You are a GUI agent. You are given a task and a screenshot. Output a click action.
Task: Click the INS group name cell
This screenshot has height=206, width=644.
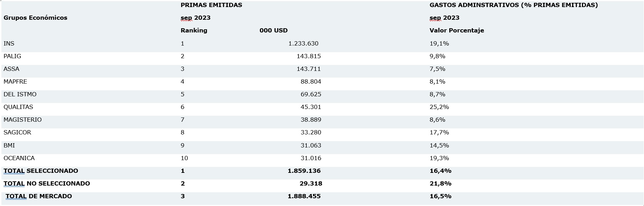[9, 43]
